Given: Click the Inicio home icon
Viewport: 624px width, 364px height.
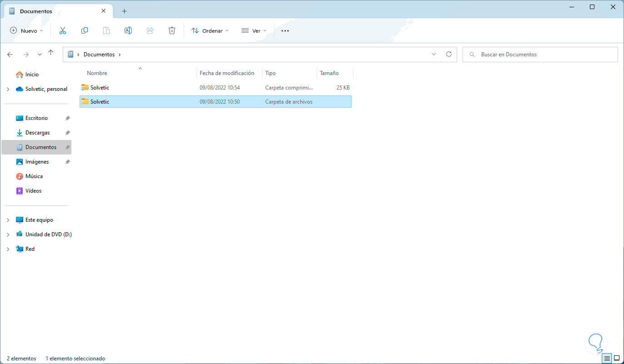Looking at the screenshot, I should click(20, 75).
